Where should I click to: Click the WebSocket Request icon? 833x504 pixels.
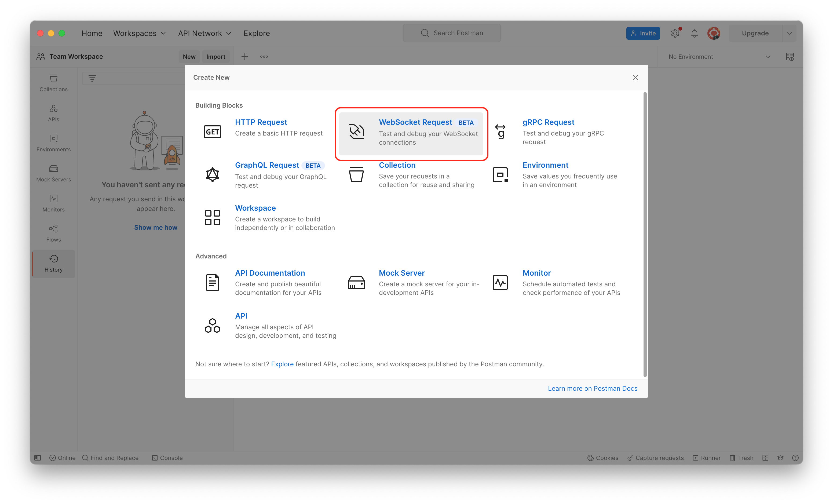356,132
